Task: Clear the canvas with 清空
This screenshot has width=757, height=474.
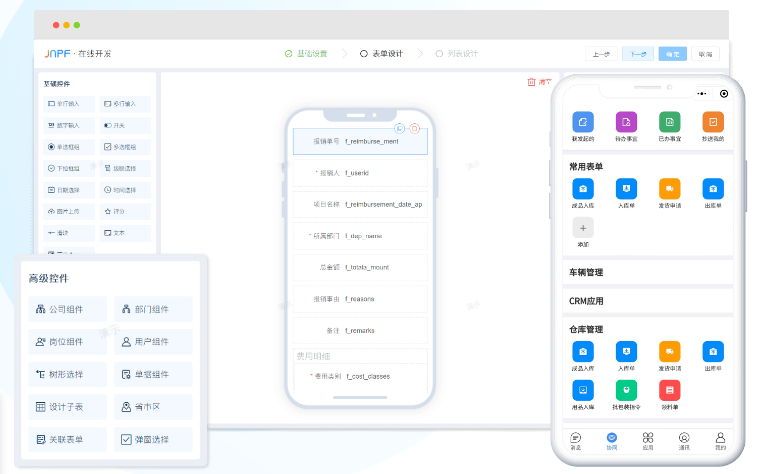Action: [539, 82]
